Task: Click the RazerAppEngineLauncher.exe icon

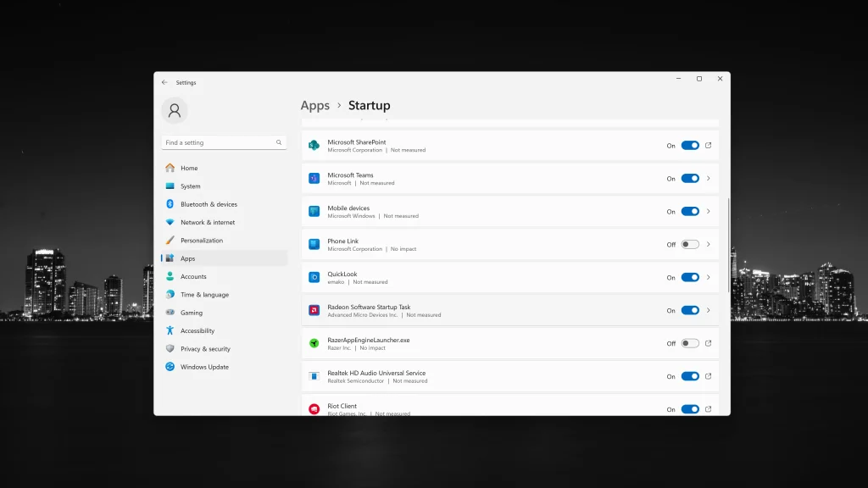Action: point(314,343)
